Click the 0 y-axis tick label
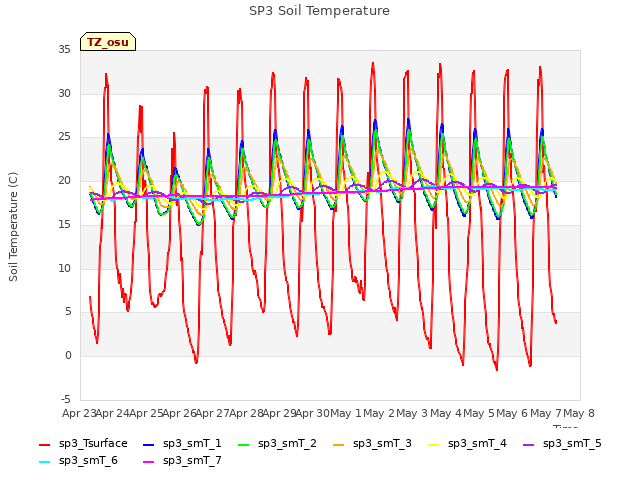This screenshot has height=480, width=640. (68, 356)
